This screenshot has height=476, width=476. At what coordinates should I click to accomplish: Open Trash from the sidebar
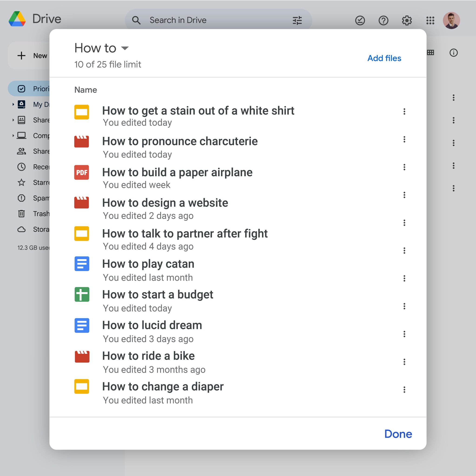point(22,214)
